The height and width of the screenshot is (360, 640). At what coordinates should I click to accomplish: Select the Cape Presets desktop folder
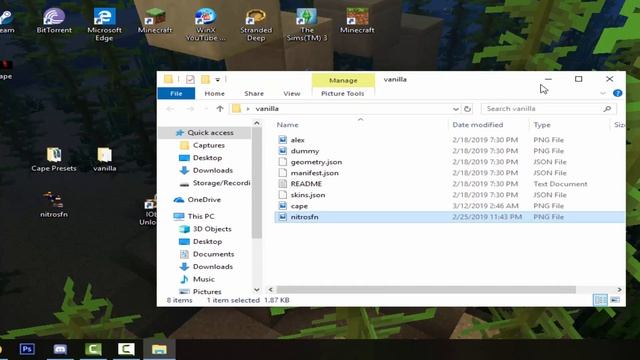click(54, 159)
